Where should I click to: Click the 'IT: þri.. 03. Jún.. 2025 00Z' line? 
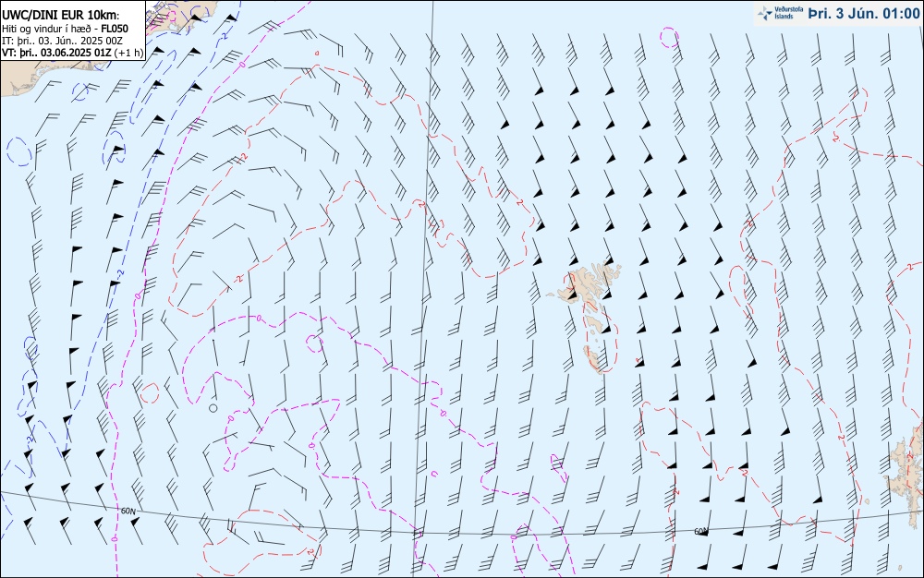pos(62,41)
